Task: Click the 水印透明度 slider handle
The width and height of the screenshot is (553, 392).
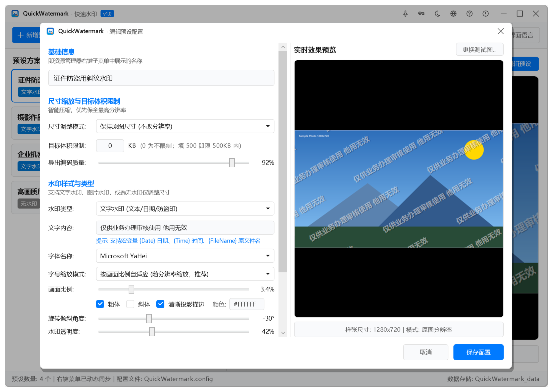Action: pyautogui.click(x=152, y=331)
